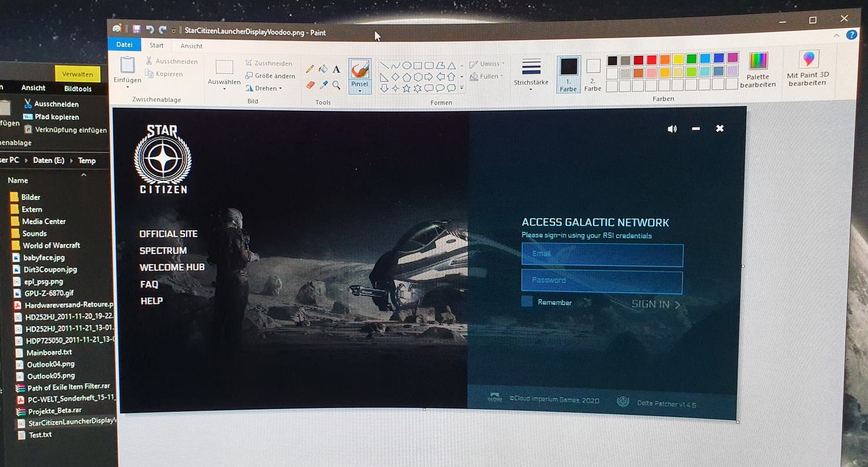
Task: Select the Color picker eyedropper tool
Action: (x=323, y=86)
